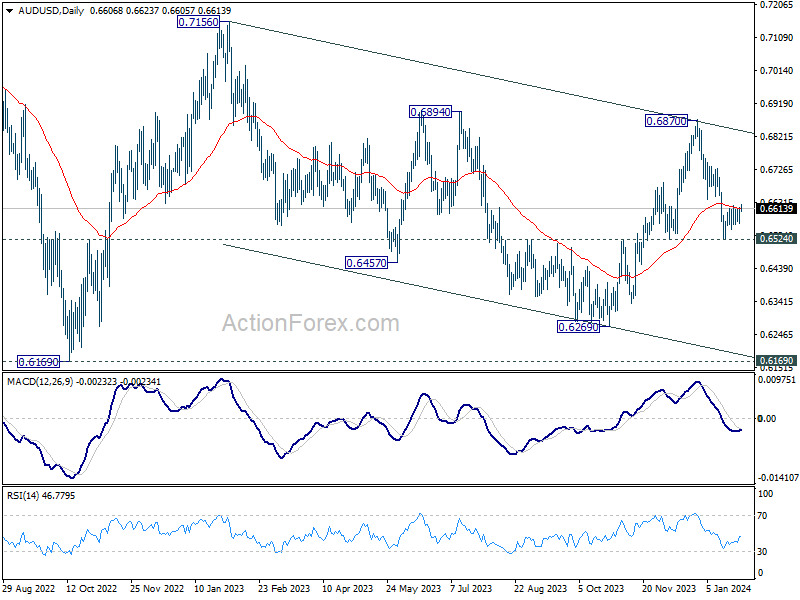The image size is (800, 600).
Task: Click the 0.68215 price axis value
Action: coord(776,137)
